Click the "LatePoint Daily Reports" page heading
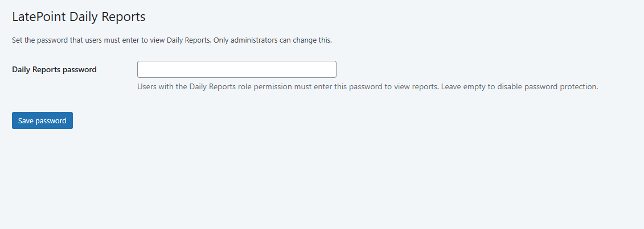This screenshot has width=644, height=229. (79, 17)
